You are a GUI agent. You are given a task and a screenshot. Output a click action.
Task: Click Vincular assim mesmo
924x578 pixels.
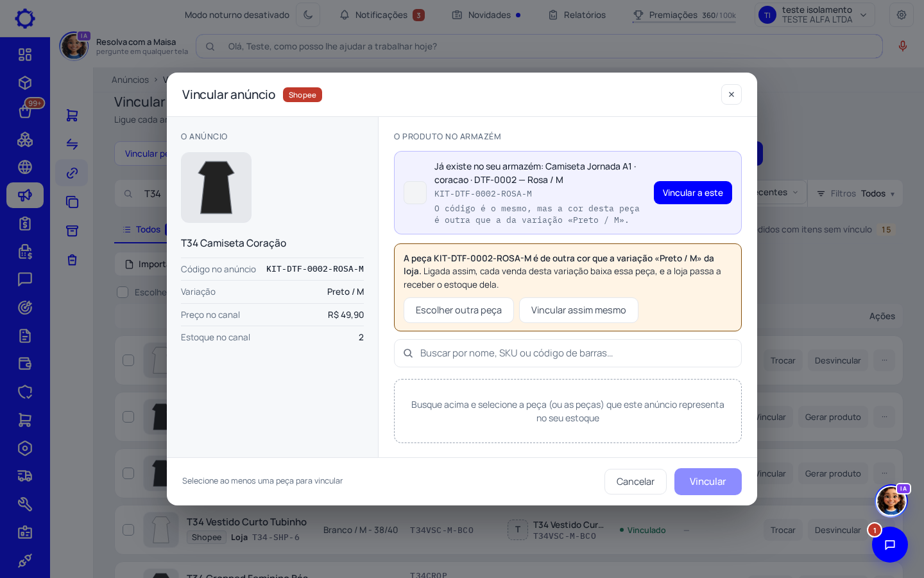pyautogui.click(x=579, y=310)
